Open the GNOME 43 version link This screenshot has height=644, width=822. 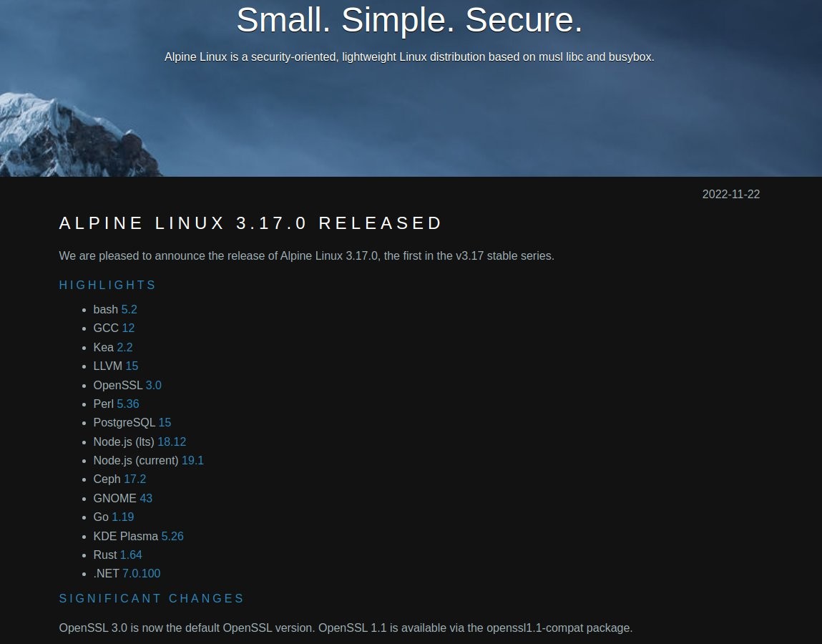[x=146, y=498]
